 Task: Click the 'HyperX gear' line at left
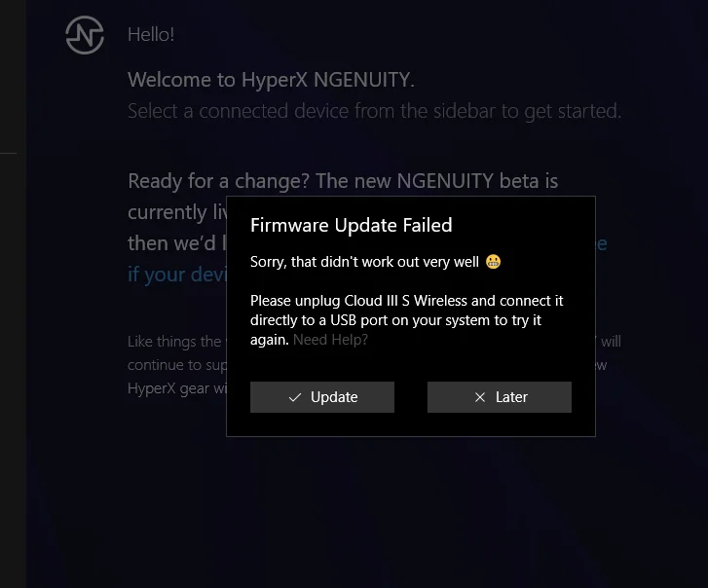click(x=176, y=388)
